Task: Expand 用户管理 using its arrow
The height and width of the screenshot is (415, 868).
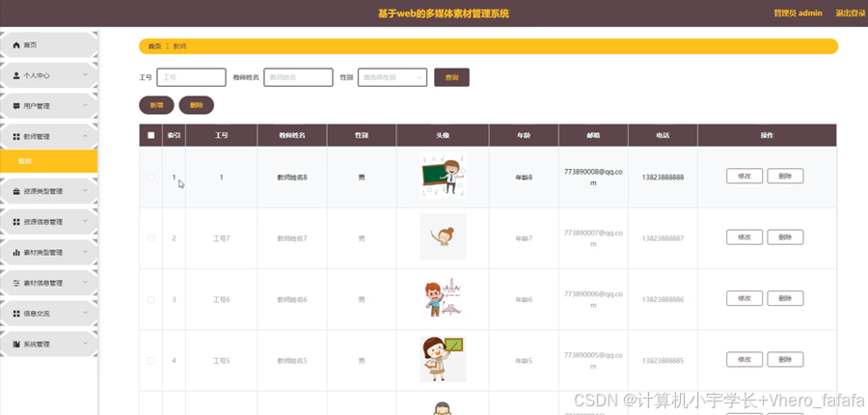Action: coord(85,105)
